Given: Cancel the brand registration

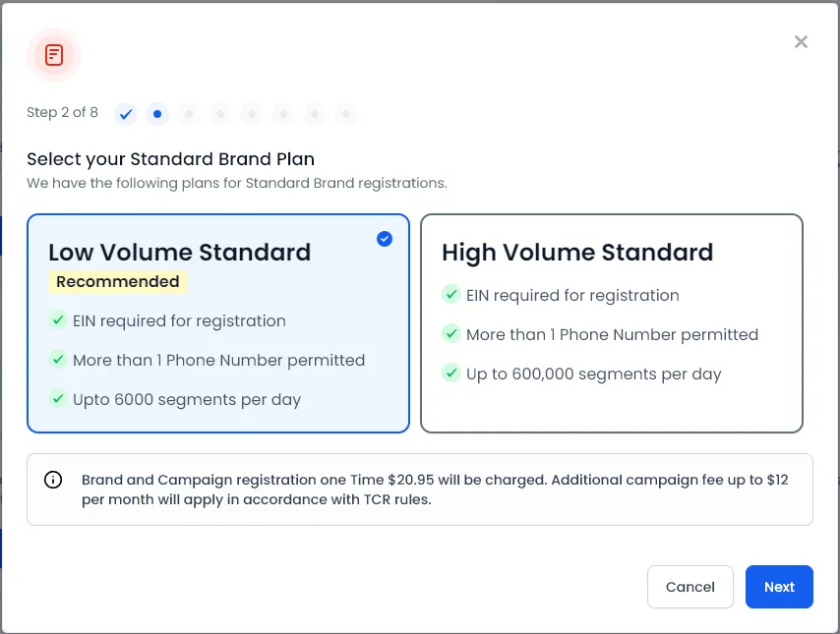Looking at the screenshot, I should tap(690, 587).
